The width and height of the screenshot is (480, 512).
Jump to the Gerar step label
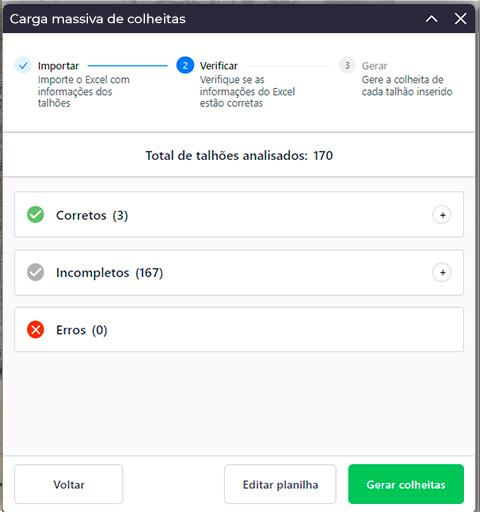[374, 66]
